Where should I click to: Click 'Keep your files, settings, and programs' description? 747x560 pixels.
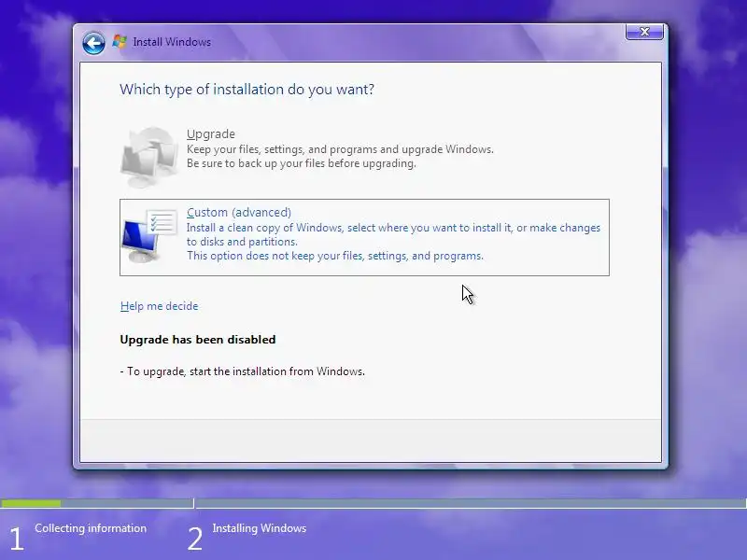click(340, 149)
